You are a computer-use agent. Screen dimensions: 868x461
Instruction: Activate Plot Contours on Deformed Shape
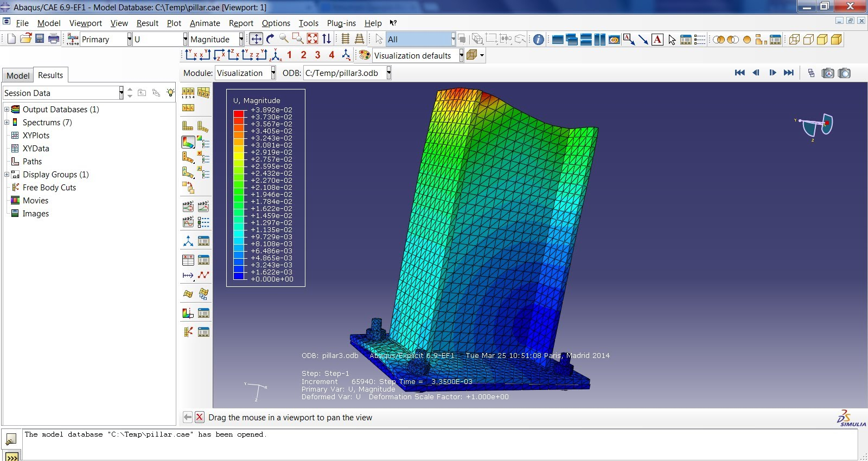click(x=188, y=142)
